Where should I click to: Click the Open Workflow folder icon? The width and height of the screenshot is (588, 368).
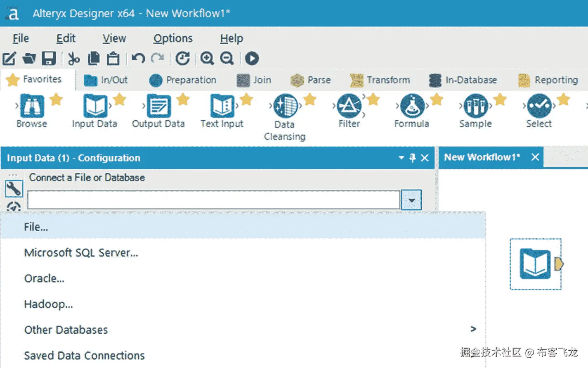click(x=29, y=59)
